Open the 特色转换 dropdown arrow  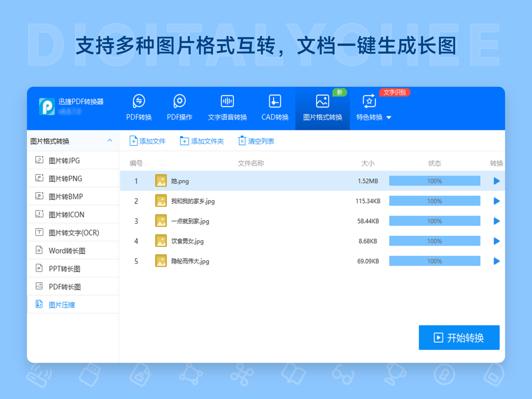[x=389, y=118]
